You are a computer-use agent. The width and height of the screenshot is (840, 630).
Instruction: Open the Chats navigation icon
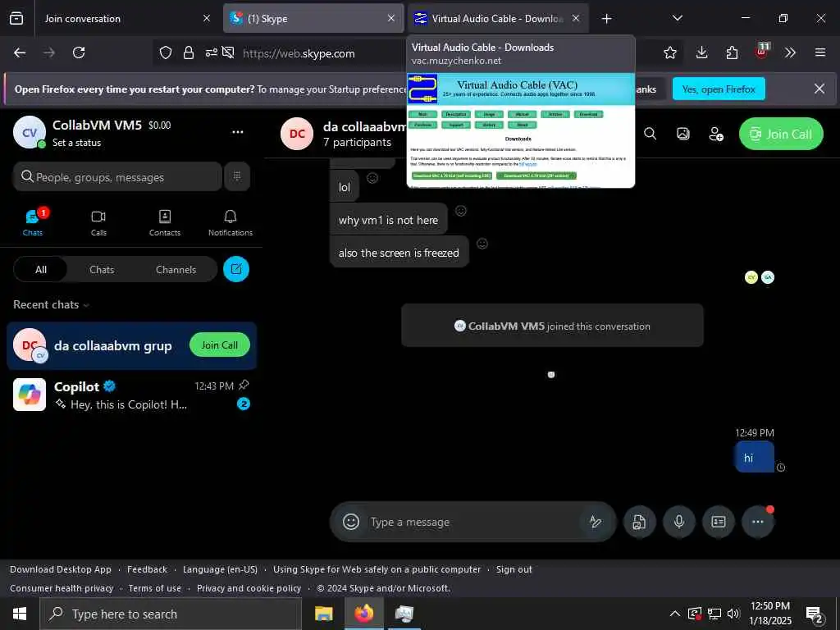coord(33,222)
